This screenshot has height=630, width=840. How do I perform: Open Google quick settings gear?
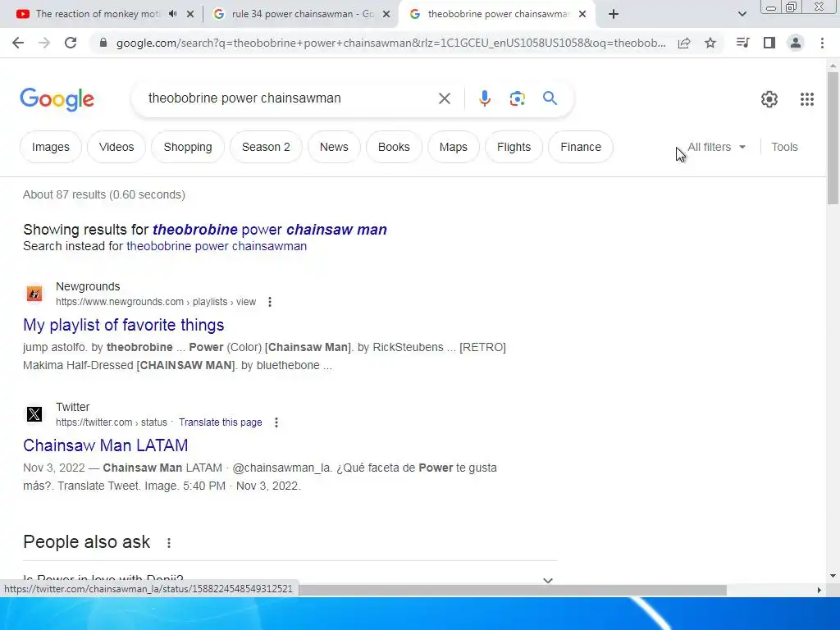tap(769, 99)
